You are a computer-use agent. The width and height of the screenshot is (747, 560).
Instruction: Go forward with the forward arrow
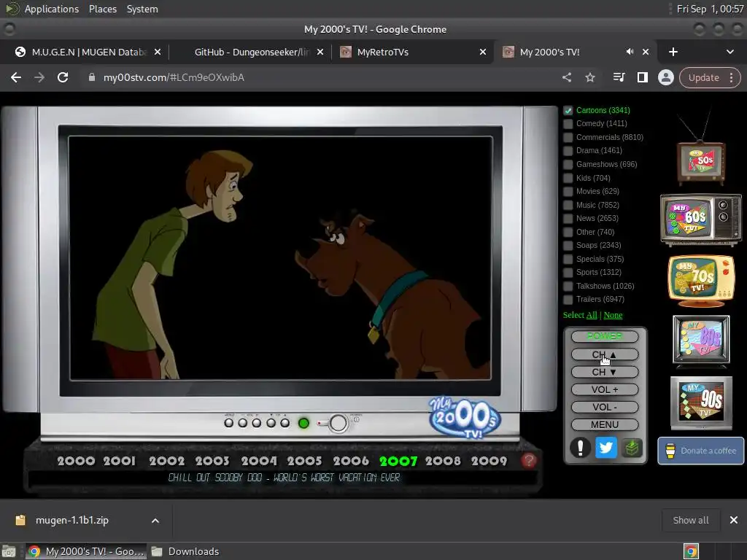click(39, 77)
